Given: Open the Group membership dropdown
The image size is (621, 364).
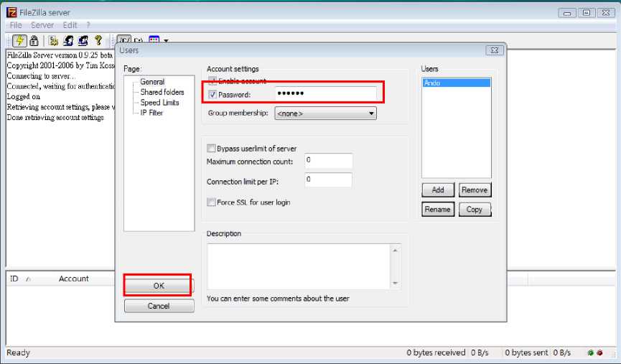Looking at the screenshot, I should pos(325,113).
